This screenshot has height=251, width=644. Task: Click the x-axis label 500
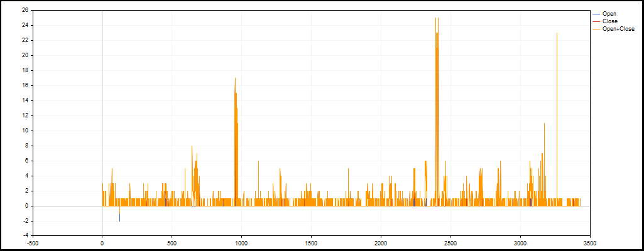click(x=172, y=242)
